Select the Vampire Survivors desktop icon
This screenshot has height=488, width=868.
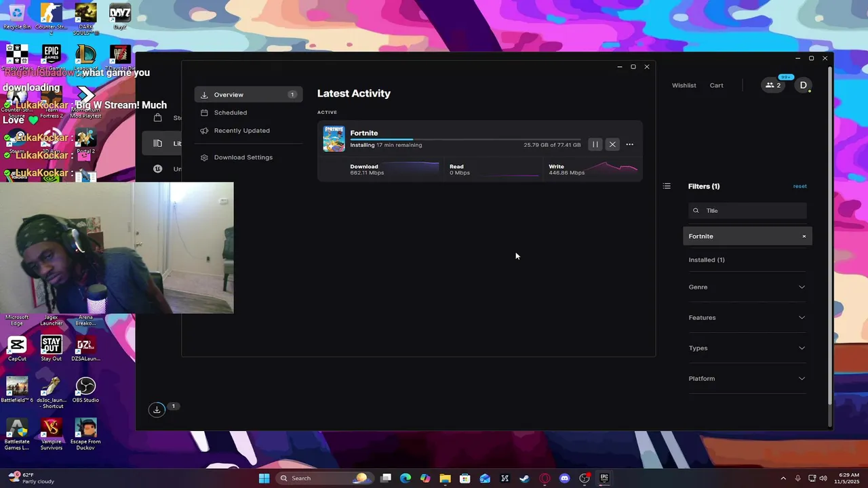[x=51, y=434]
